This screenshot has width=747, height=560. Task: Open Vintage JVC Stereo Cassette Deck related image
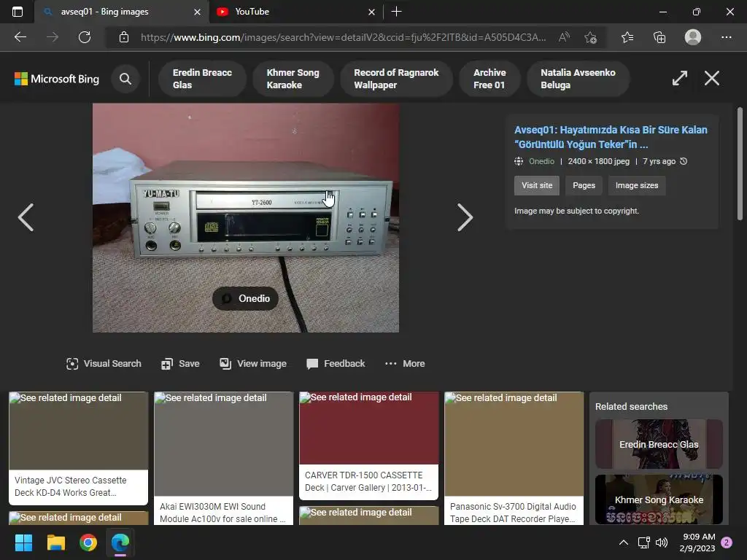pos(79,448)
